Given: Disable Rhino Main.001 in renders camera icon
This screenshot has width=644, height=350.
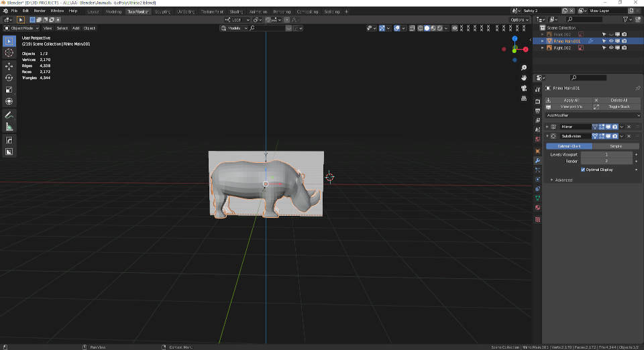Looking at the screenshot, I should coord(625,41).
